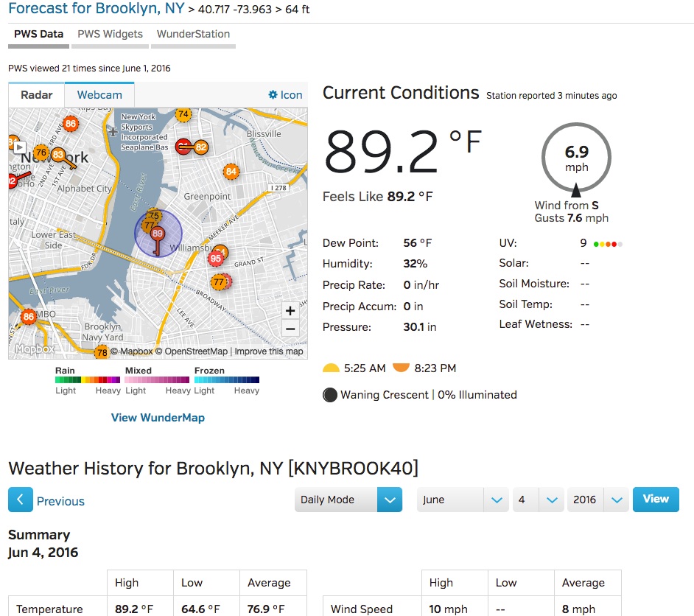Viewport: 694px width, 616px height.
Task: Go back with the Previous arrow button
Action: [21, 500]
